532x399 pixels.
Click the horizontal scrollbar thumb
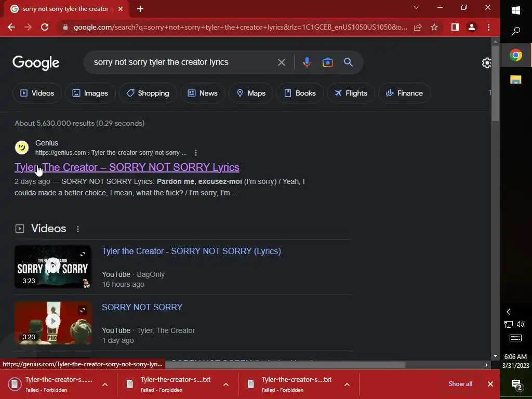click(285, 365)
